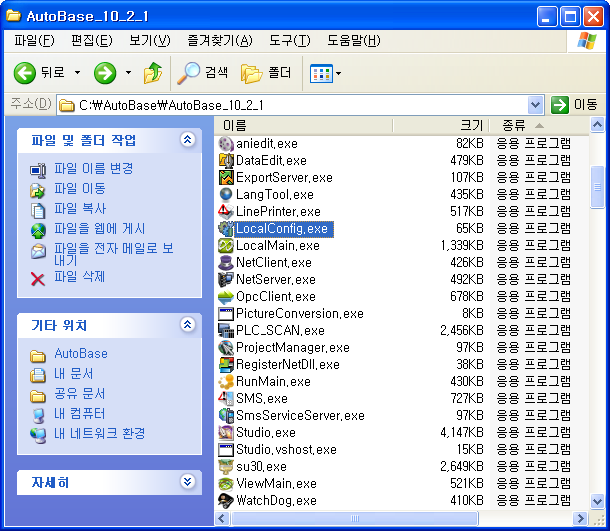Collapse the 파일 및 폴더 작업 panel

pos(188,139)
